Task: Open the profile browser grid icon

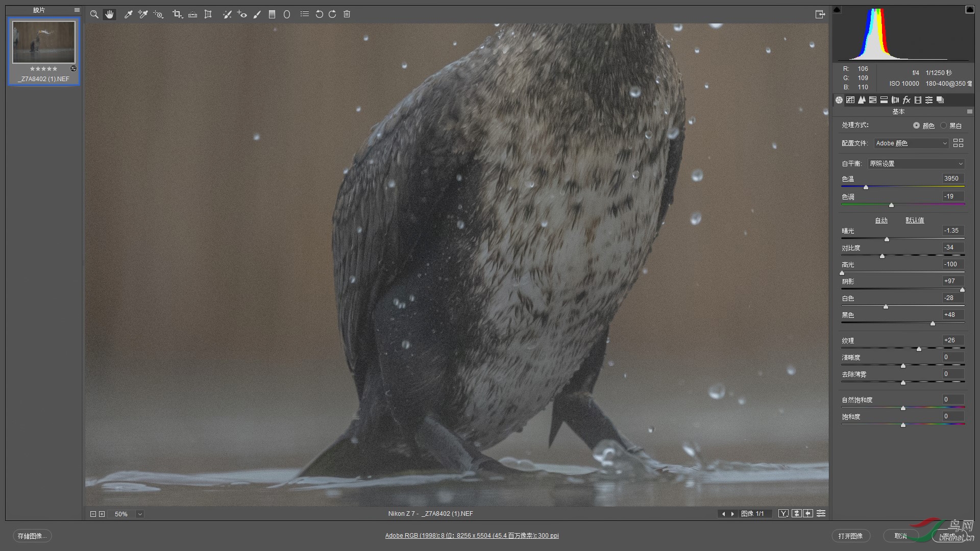Action: pyautogui.click(x=958, y=143)
